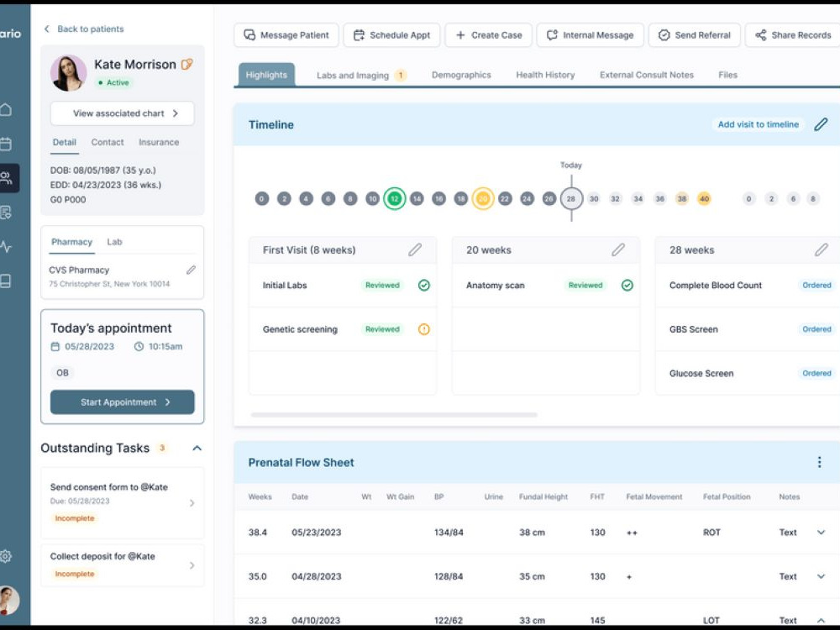Screen dimensions: 840x630
Task: Click the edit icon next to Kate Morrison
Action: (187, 65)
